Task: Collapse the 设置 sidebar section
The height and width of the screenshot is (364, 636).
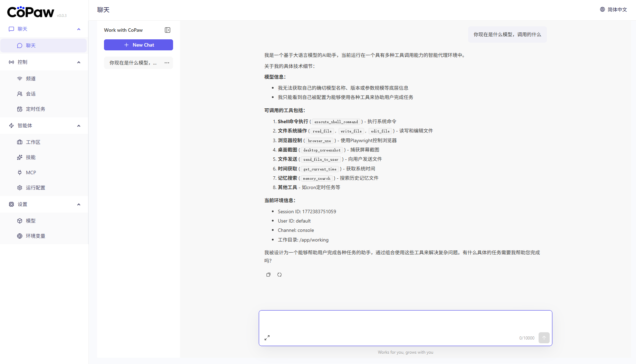Action: (79, 205)
